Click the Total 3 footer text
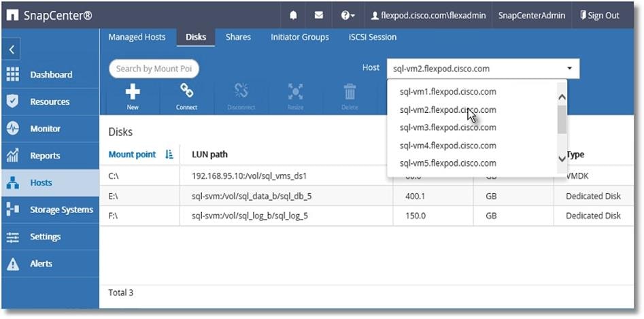Image resolution: width=644 pixels, height=319 pixels. (121, 292)
